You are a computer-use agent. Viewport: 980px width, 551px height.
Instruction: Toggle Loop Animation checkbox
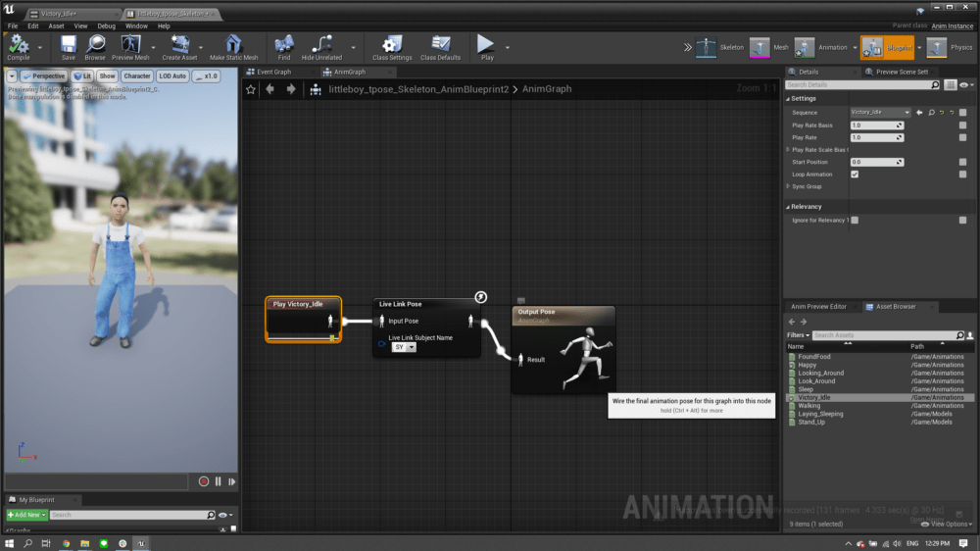click(855, 175)
